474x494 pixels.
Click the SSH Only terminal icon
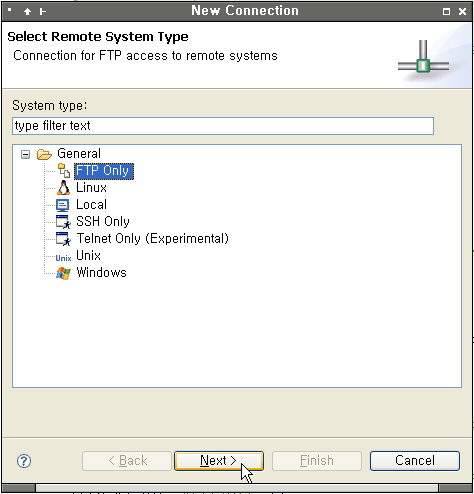(63, 222)
